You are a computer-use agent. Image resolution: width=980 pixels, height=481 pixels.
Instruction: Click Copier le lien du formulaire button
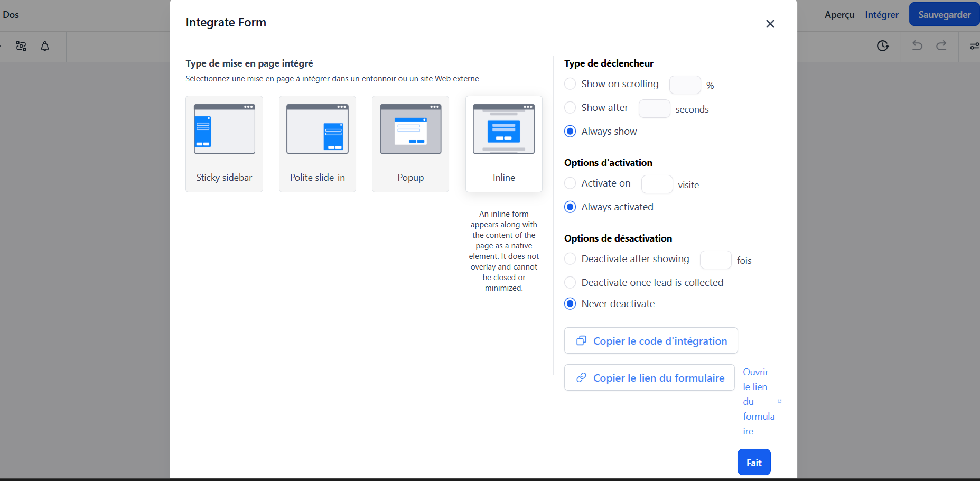(649, 378)
